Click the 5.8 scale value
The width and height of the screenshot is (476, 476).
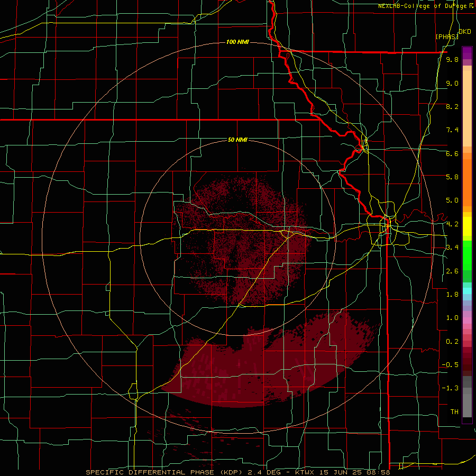452,177
